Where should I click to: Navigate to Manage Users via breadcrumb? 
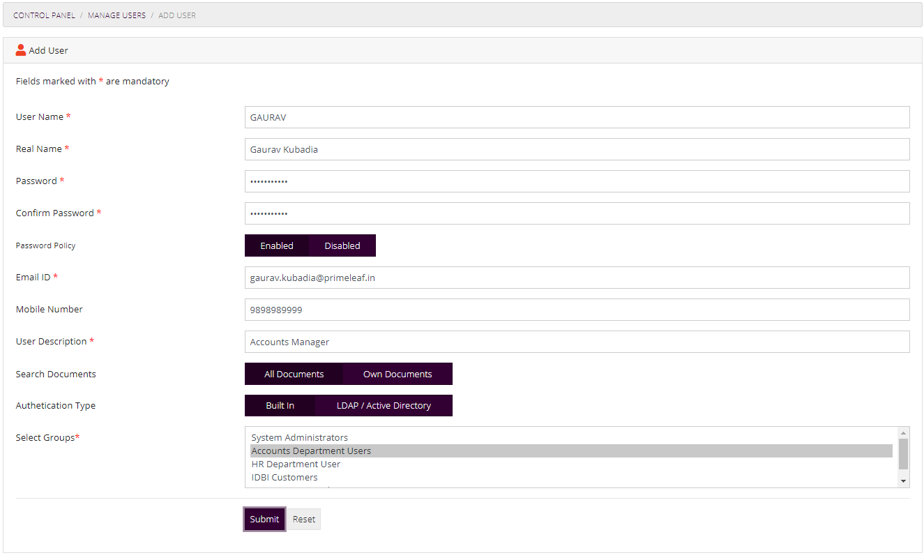click(116, 15)
